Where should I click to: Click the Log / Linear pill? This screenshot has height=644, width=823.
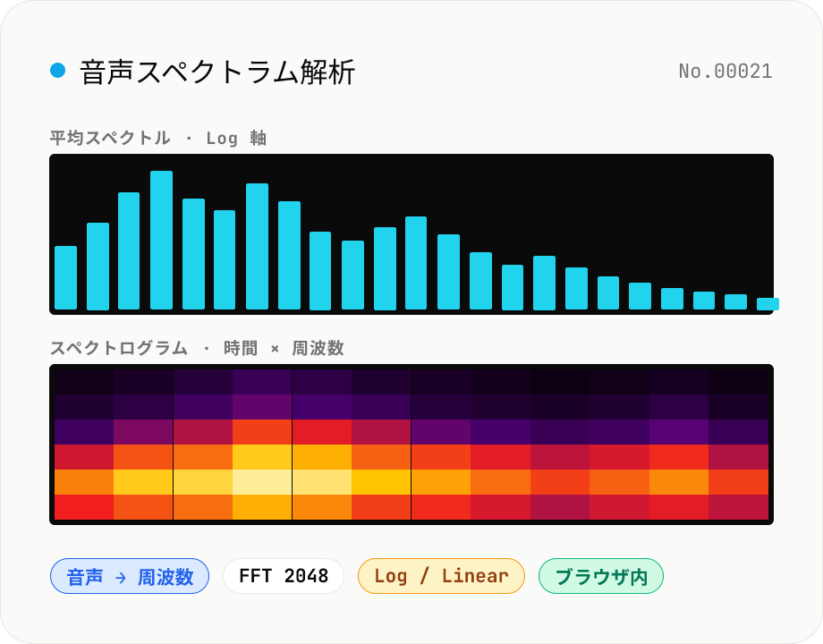coord(441,576)
